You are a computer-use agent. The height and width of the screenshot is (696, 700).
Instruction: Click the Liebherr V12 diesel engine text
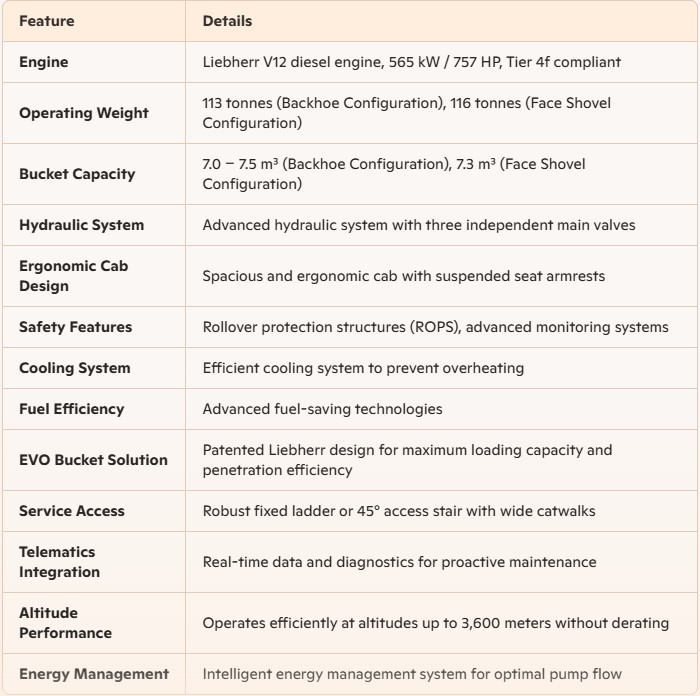(x=411, y=62)
